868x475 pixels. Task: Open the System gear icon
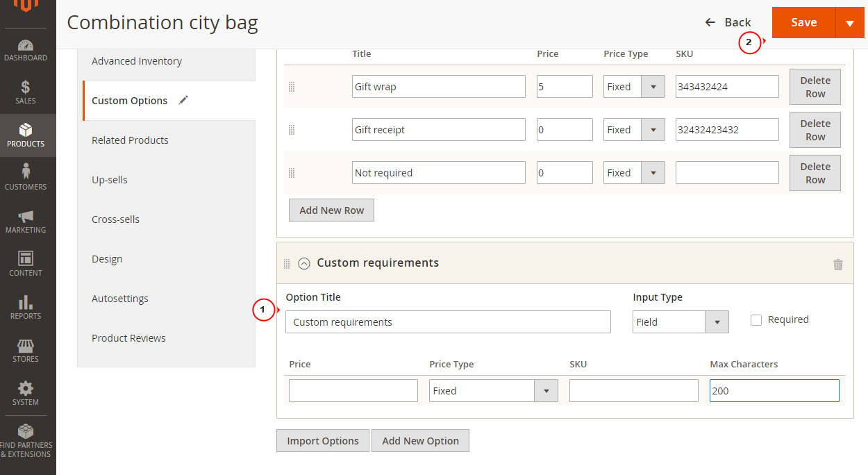(26, 388)
